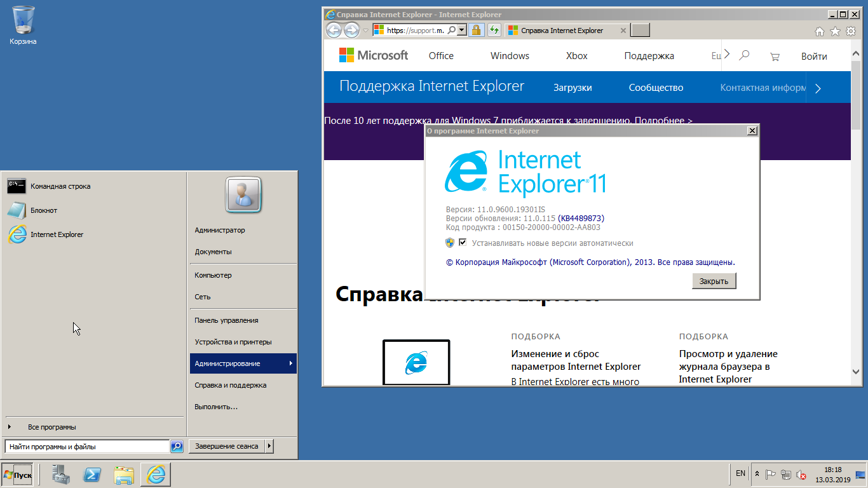The width and height of the screenshot is (868, 488).
Task: Click the Start menu search magnifier button
Action: click(177, 447)
